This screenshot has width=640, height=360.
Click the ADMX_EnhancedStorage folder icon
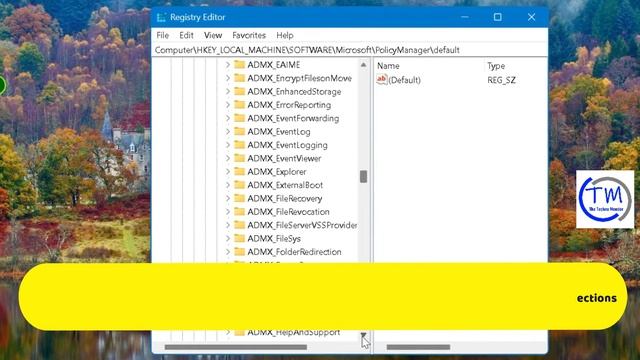pos(240,91)
